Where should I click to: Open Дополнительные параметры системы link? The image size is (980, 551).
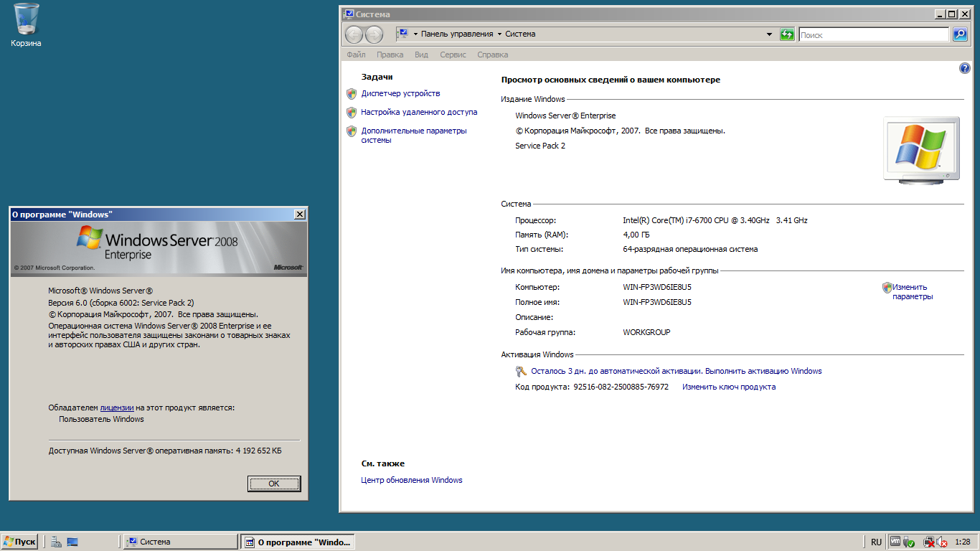[414, 136]
